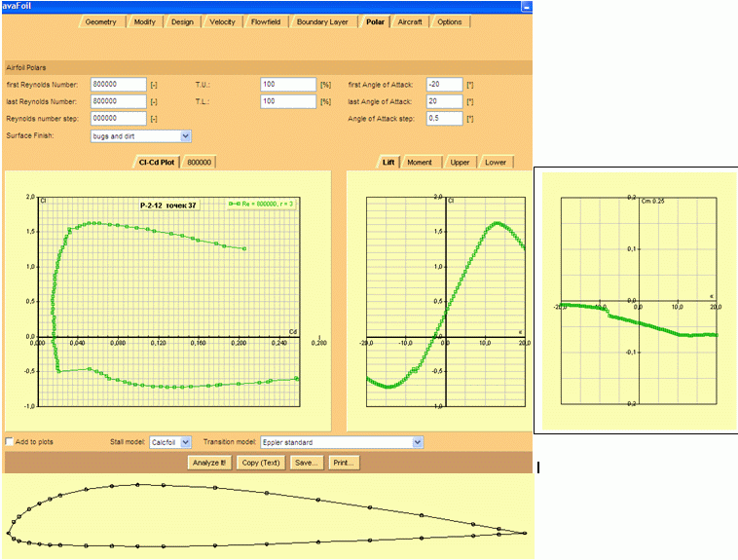Click the T.L. percentage field
Image resolution: width=738 pixels, height=560 pixels.
288,101
